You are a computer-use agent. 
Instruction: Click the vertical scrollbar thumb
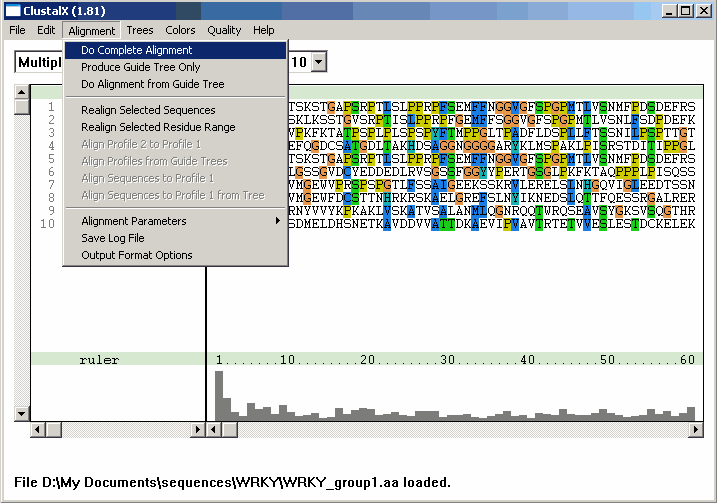coord(21,107)
